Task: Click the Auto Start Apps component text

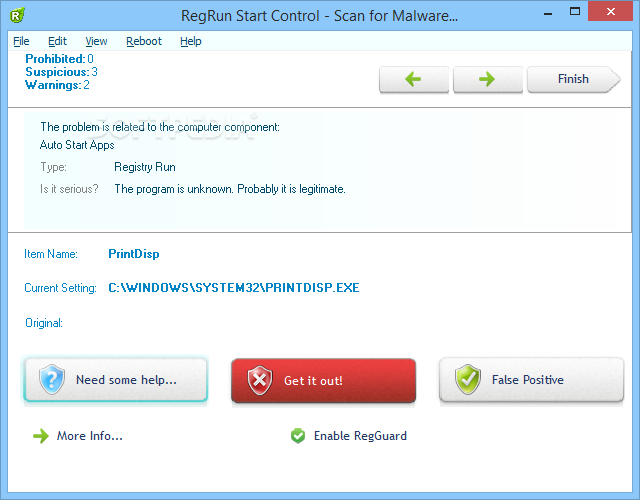Action: click(x=77, y=145)
